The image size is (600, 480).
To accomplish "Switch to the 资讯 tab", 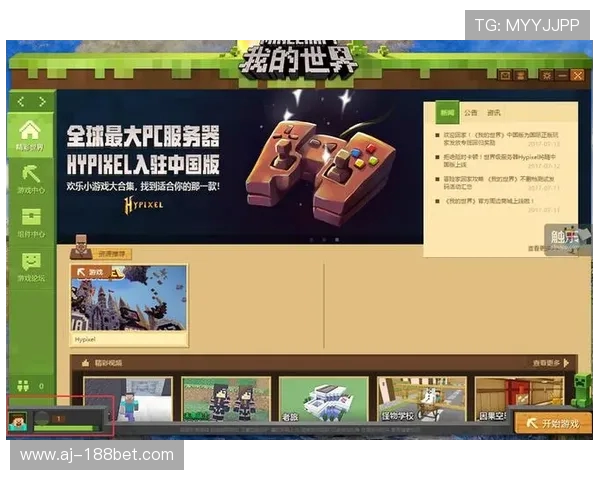I will pos(494,113).
